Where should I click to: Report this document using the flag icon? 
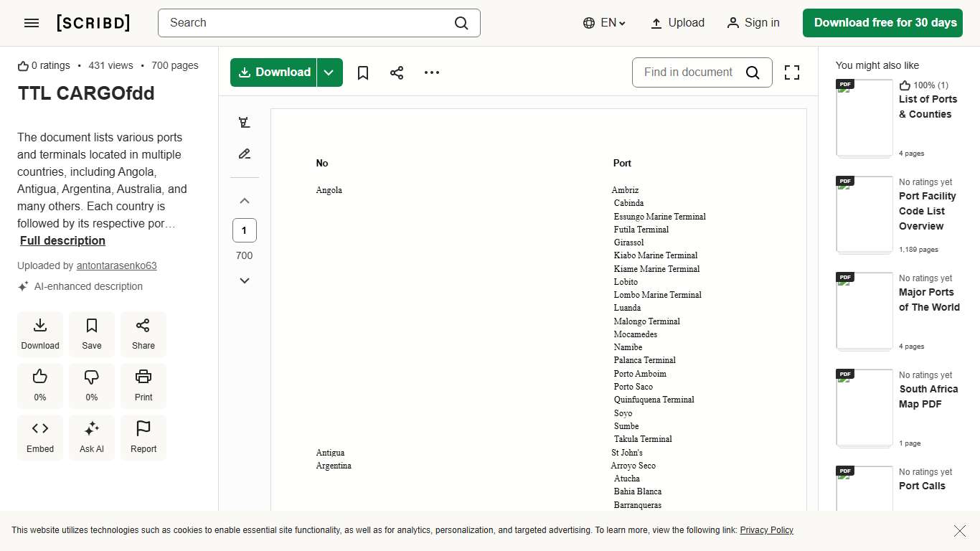click(143, 437)
